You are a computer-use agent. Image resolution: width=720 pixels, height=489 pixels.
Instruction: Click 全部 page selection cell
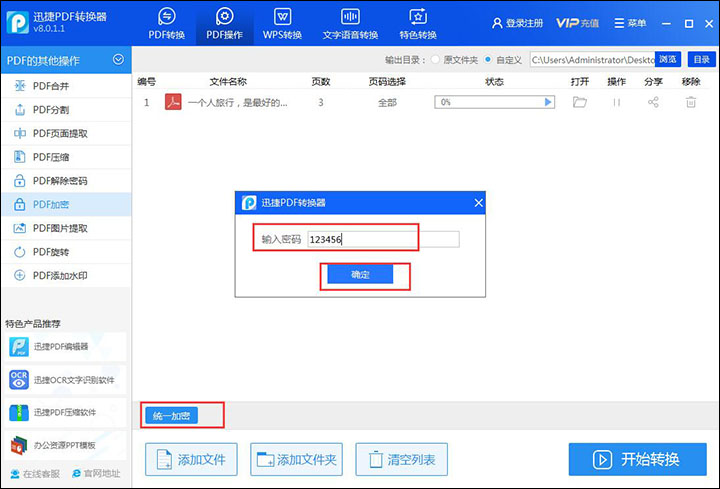pos(387,102)
